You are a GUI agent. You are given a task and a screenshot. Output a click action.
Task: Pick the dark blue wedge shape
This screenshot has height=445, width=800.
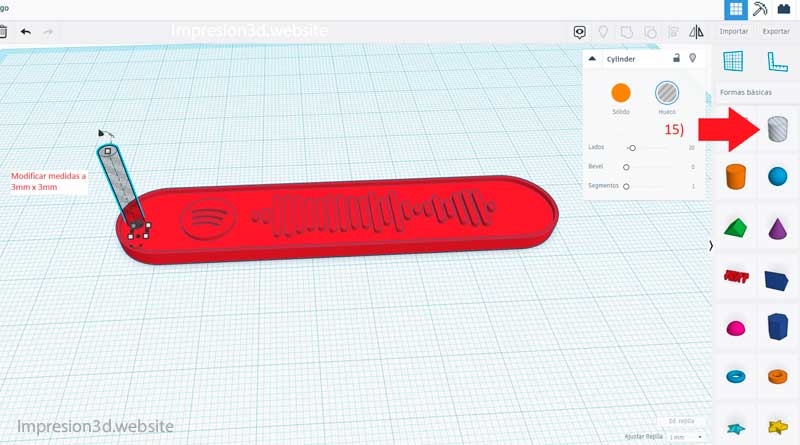click(777, 281)
